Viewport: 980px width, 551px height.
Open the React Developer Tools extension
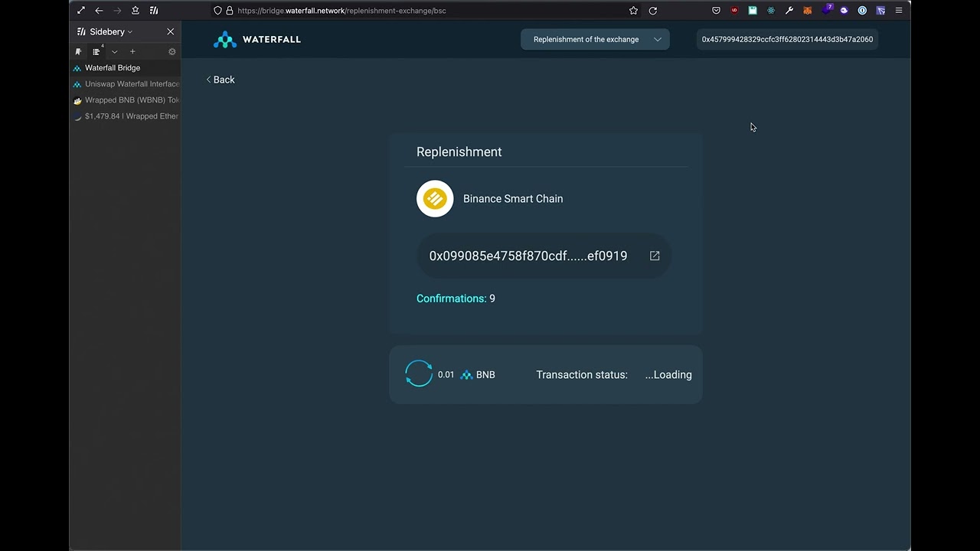tap(771, 11)
